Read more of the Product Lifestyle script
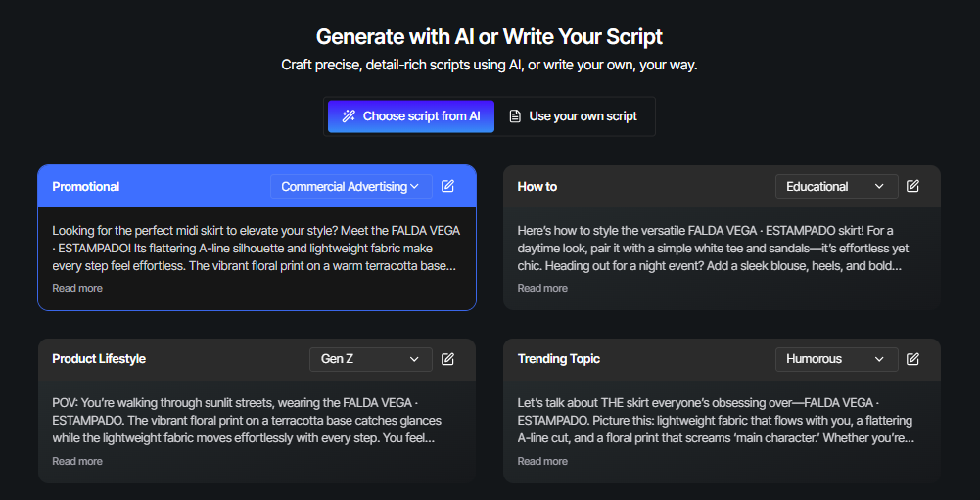 (77, 461)
